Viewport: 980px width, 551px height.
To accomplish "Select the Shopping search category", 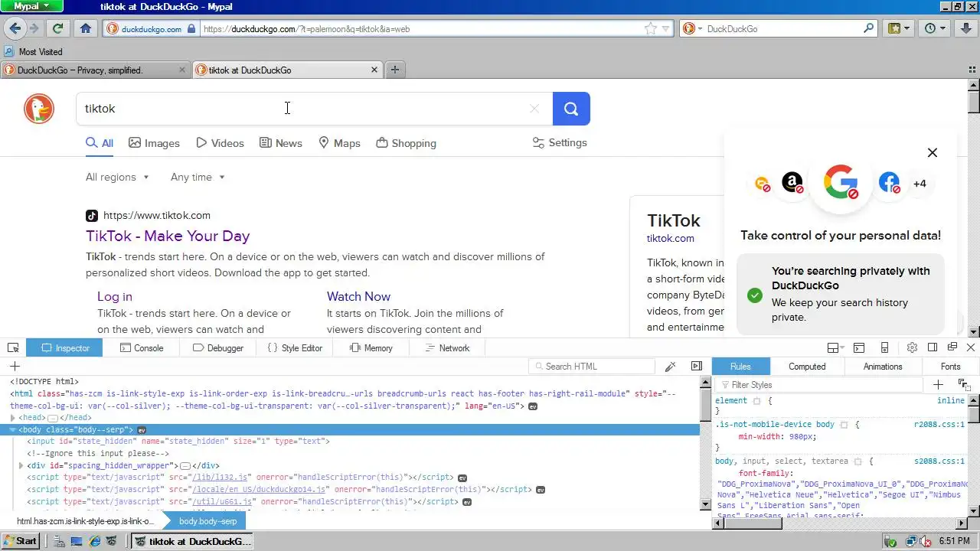I will click(x=406, y=143).
